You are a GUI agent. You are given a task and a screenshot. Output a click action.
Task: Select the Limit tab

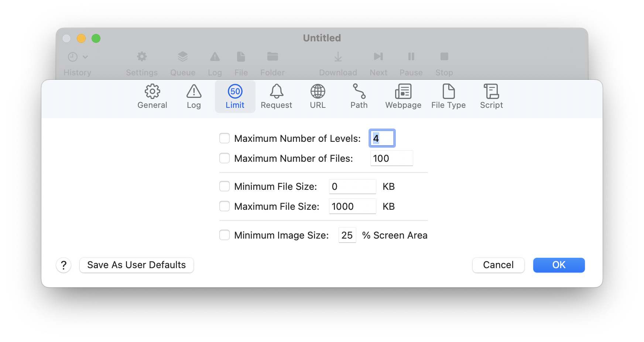coord(235,96)
